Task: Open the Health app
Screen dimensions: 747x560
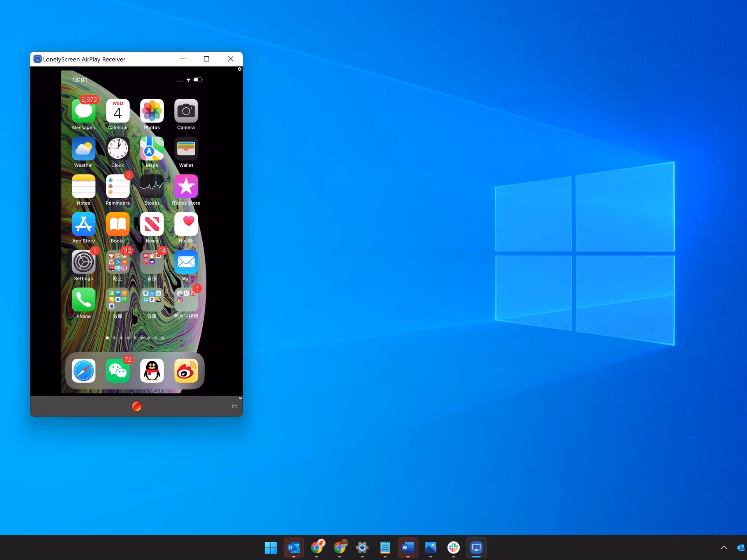Action: click(x=186, y=225)
